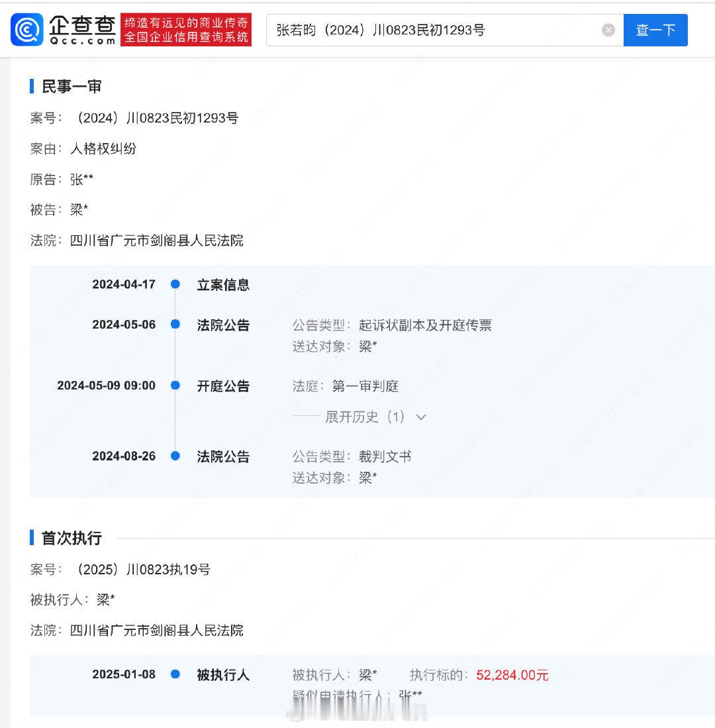Screen dimensions: 715x728
Task: Select the 2025-01-08 timeline dot
Action: (175, 674)
